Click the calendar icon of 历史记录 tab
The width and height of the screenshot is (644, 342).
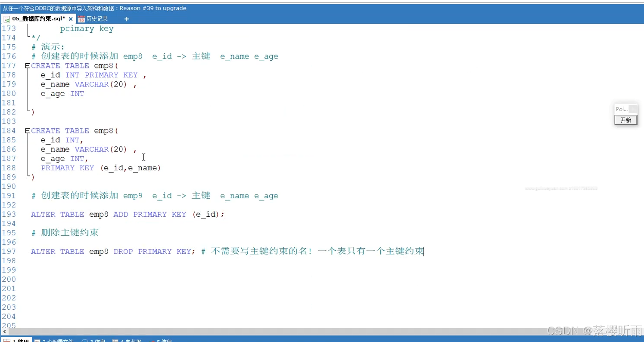[81, 19]
